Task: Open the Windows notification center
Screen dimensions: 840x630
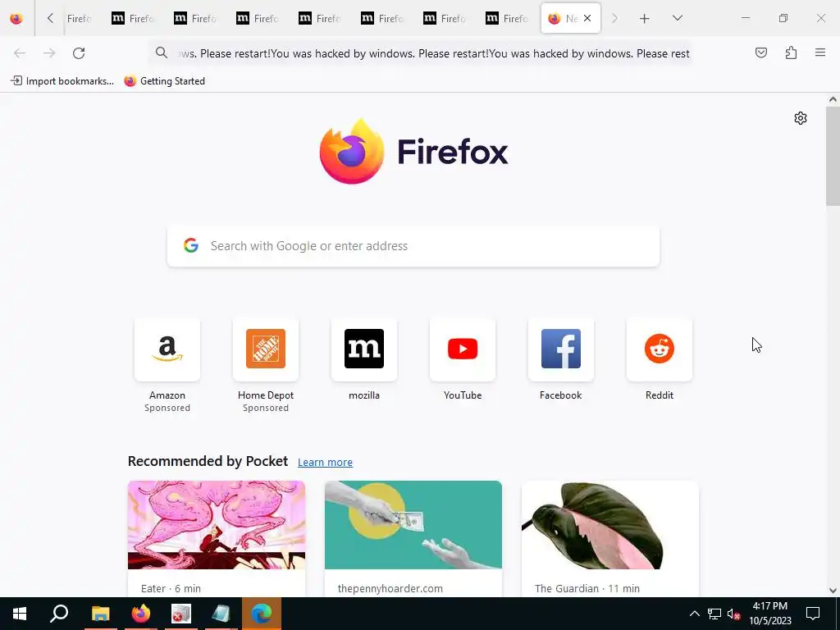Action: coord(813,614)
